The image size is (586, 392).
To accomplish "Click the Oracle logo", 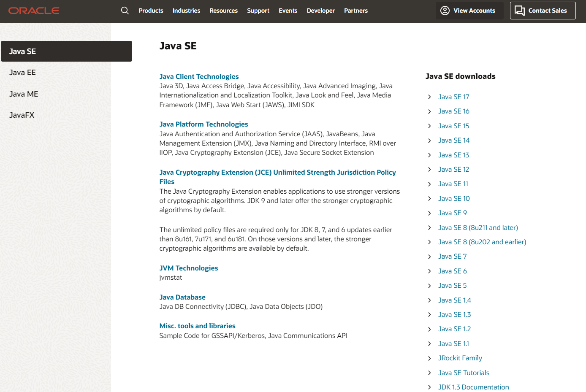I will [34, 11].
